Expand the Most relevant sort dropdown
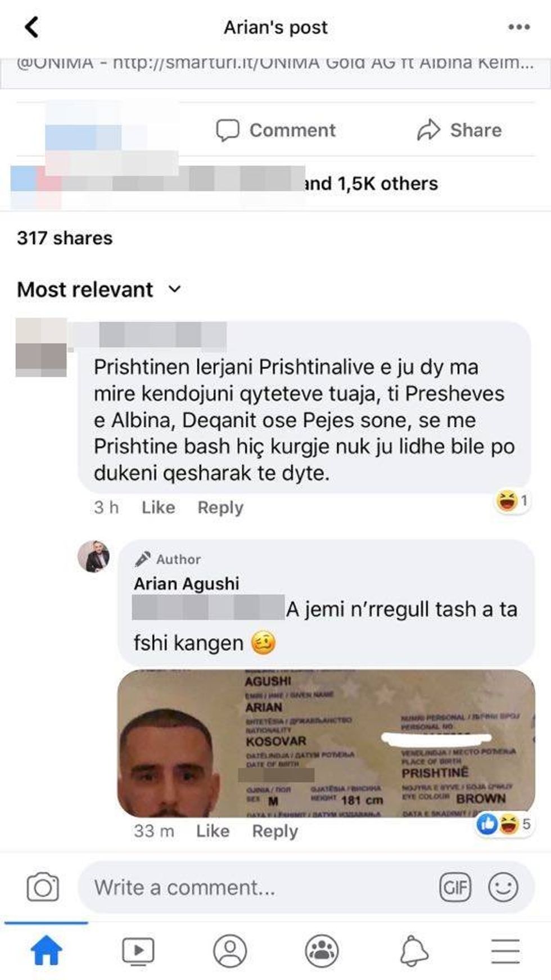 pyautogui.click(x=99, y=289)
